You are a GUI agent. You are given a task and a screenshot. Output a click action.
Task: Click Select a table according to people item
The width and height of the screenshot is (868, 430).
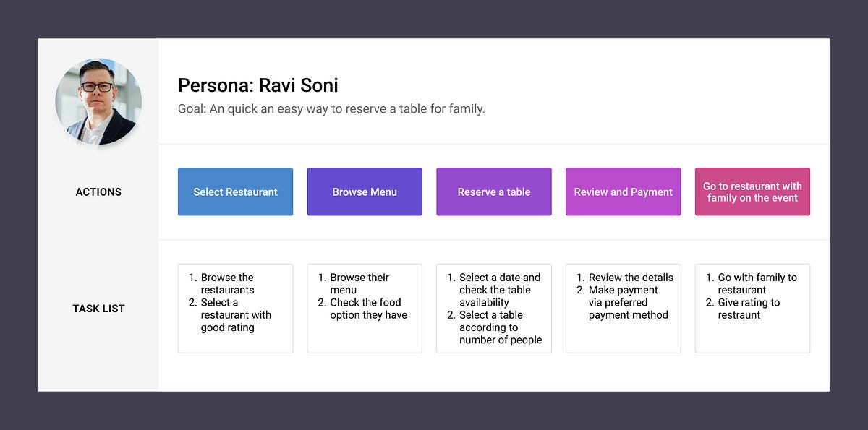pyautogui.click(x=495, y=327)
